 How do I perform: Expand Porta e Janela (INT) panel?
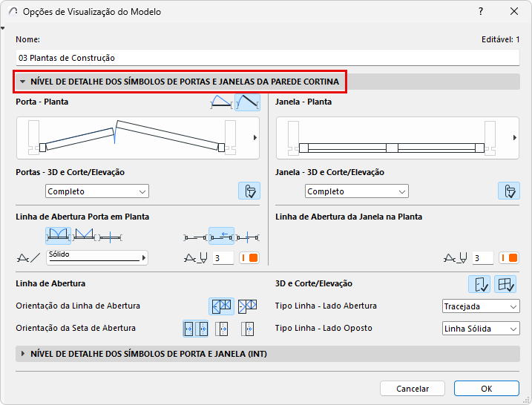(23, 354)
